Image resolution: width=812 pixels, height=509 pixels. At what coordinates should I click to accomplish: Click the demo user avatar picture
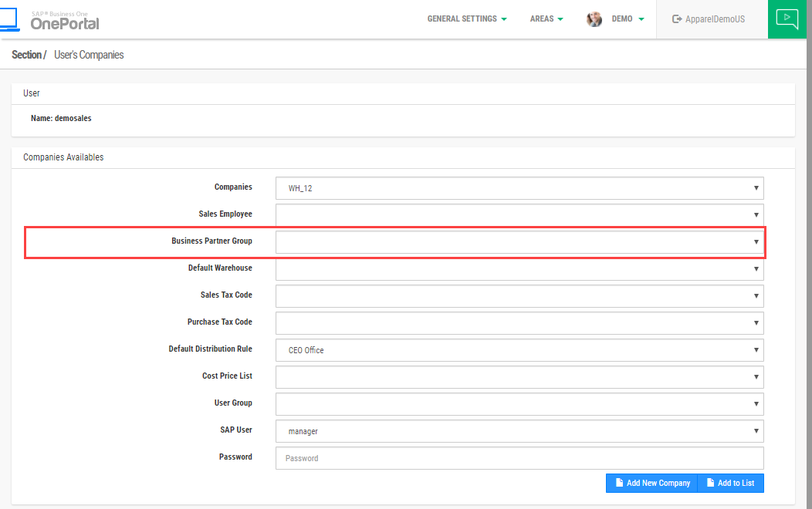point(594,19)
